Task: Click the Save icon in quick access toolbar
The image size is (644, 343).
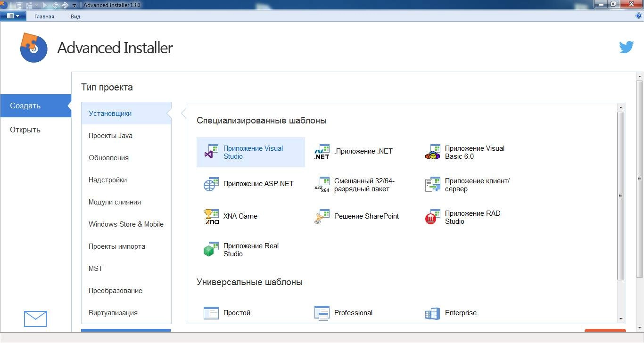Action: [19, 5]
